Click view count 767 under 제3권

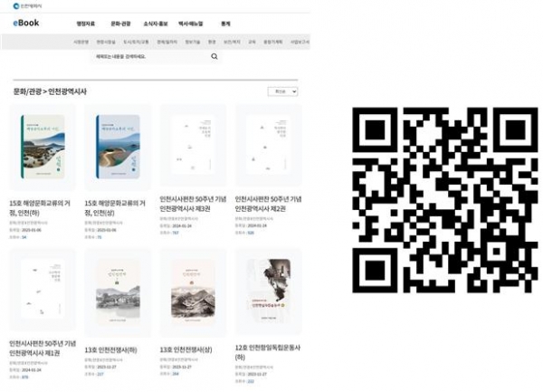pyautogui.click(x=176, y=233)
